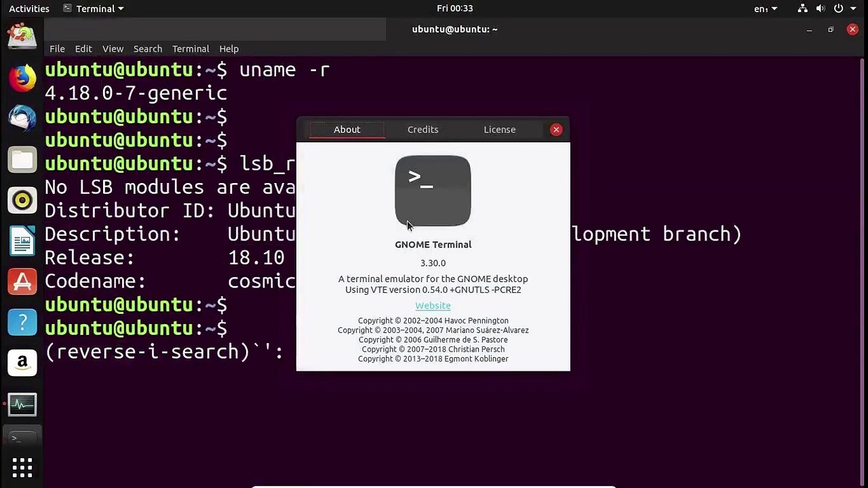Open the Activities overview
The image size is (868, 488).
(x=29, y=9)
